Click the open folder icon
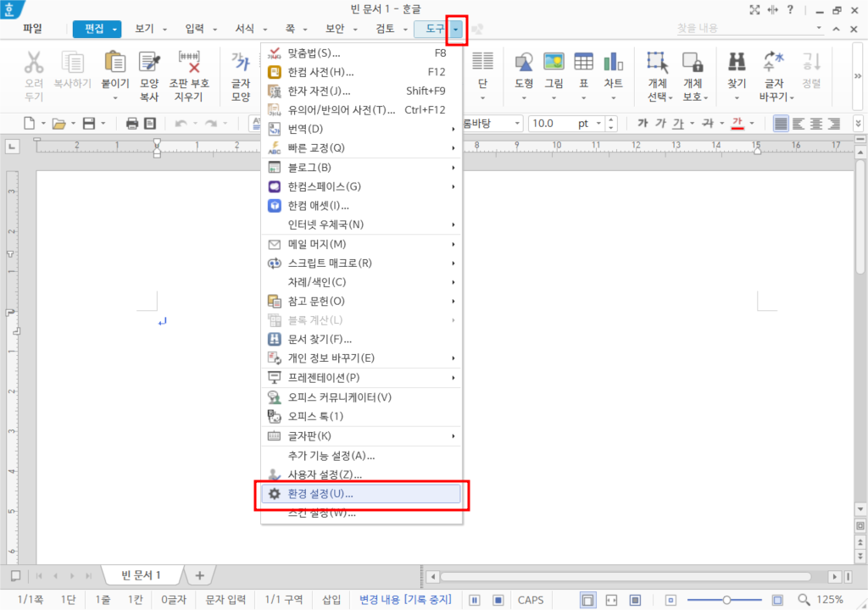Image resolution: width=868 pixels, height=610 pixels. (x=58, y=124)
